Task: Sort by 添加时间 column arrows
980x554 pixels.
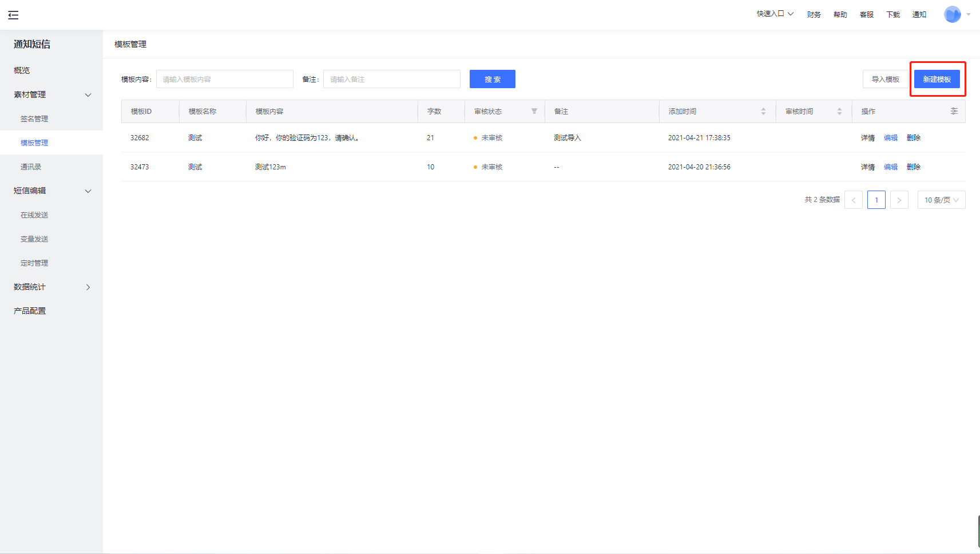Action: coord(763,112)
